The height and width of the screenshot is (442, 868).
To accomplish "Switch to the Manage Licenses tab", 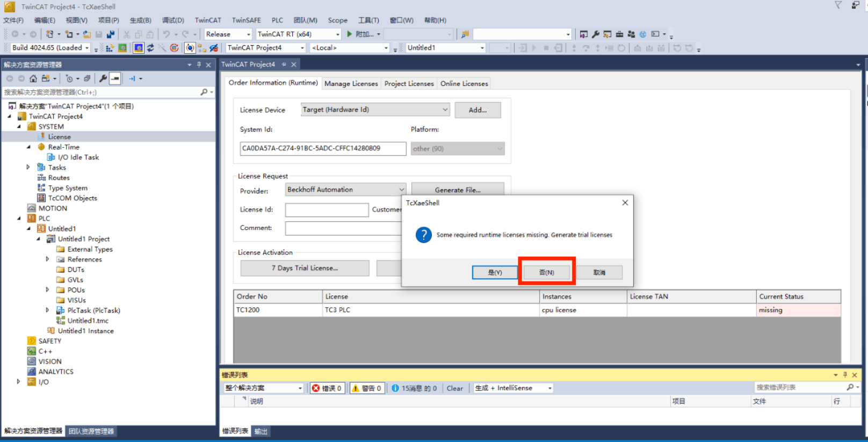I will [351, 84].
